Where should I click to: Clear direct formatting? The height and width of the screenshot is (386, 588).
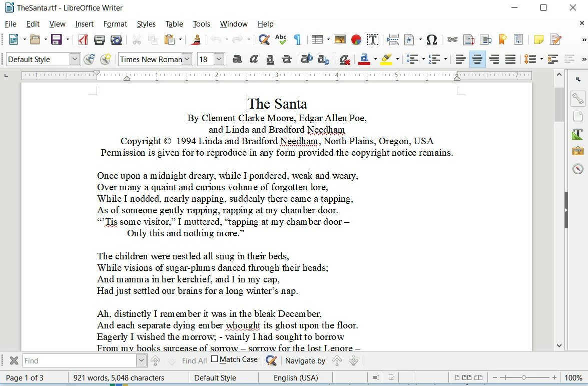344,59
